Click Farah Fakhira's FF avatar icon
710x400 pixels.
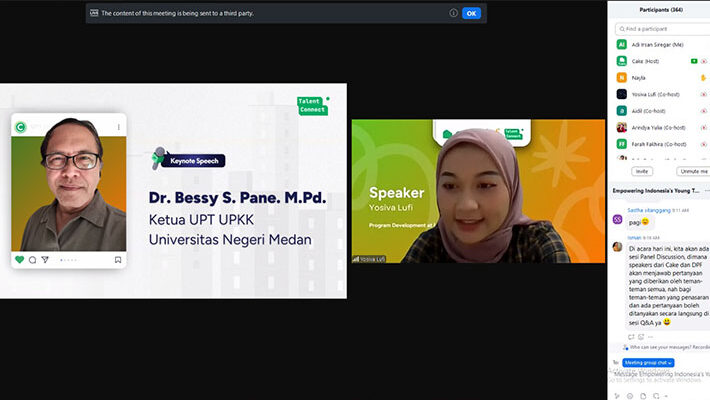[621, 144]
